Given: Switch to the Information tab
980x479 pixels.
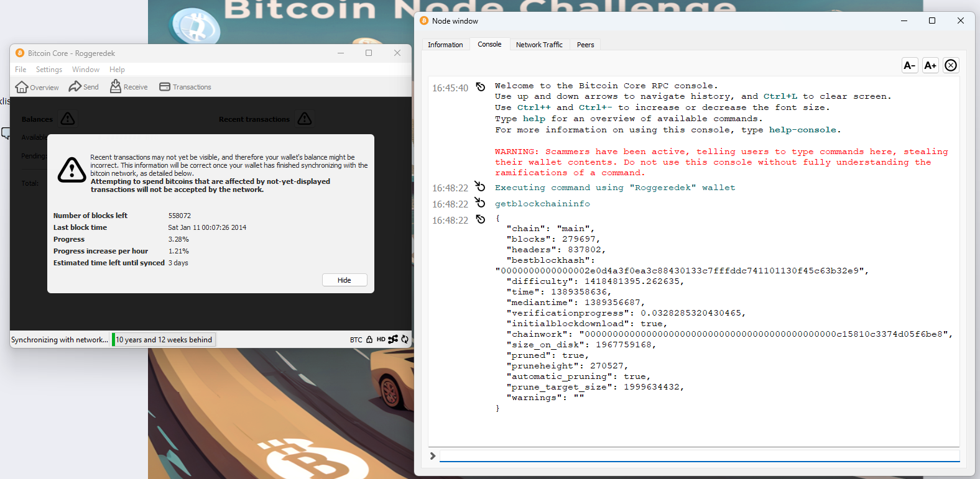Looking at the screenshot, I should click(x=445, y=45).
